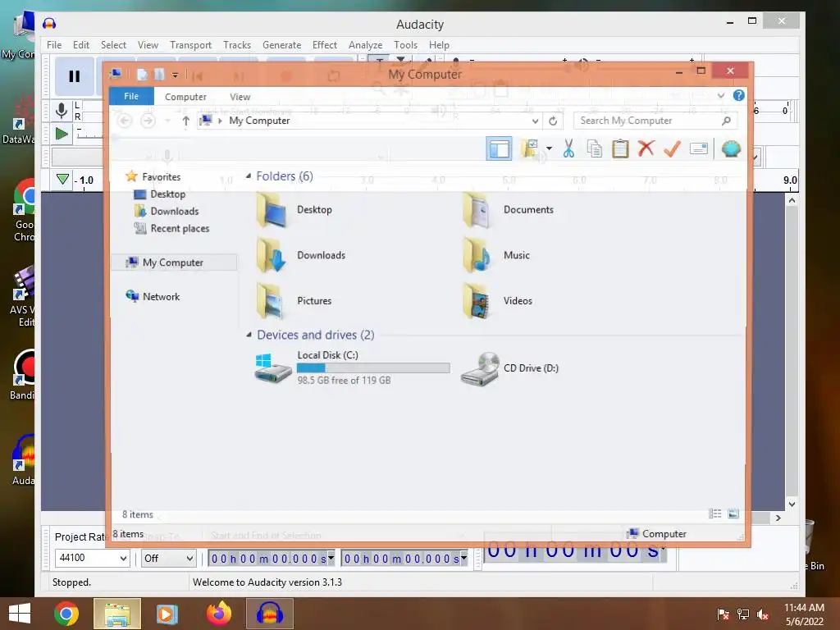Open the View ribbon tab in My Computer
Image resolution: width=840 pixels, height=630 pixels.
tap(240, 97)
